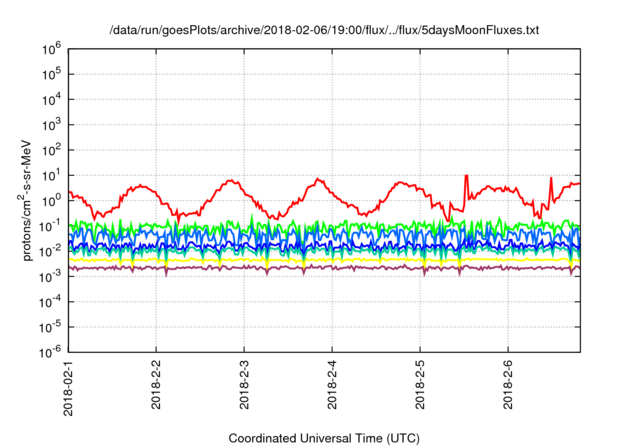
Task: Click the 10^0 y-axis tick label
Action: click(x=51, y=201)
